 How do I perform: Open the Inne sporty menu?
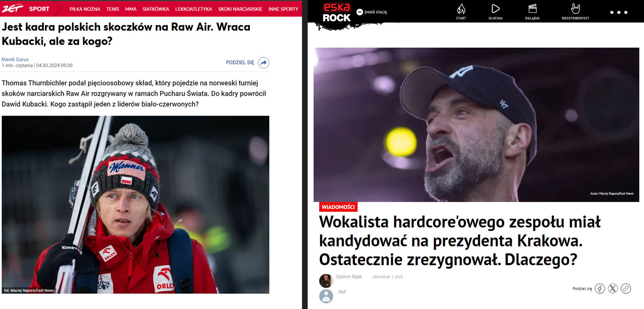point(283,9)
